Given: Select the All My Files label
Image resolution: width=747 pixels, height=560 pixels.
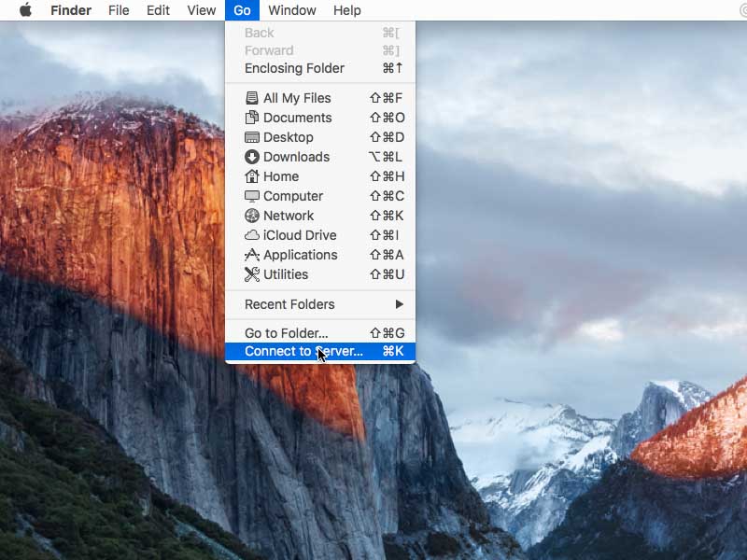Looking at the screenshot, I should 297,98.
